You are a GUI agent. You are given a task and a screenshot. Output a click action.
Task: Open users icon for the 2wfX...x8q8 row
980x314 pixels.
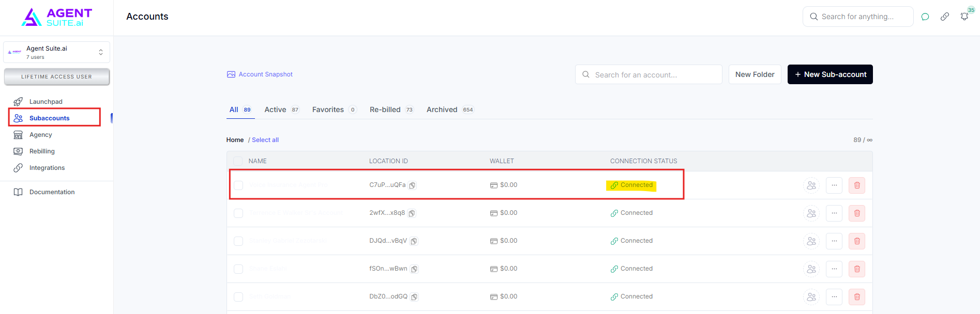(x=811, y=213)
